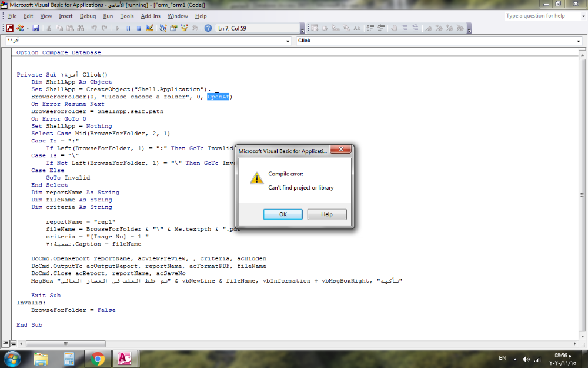This screenshot has height=368, width=588.
Task: Open the View menu
Action: coord(46,16)
